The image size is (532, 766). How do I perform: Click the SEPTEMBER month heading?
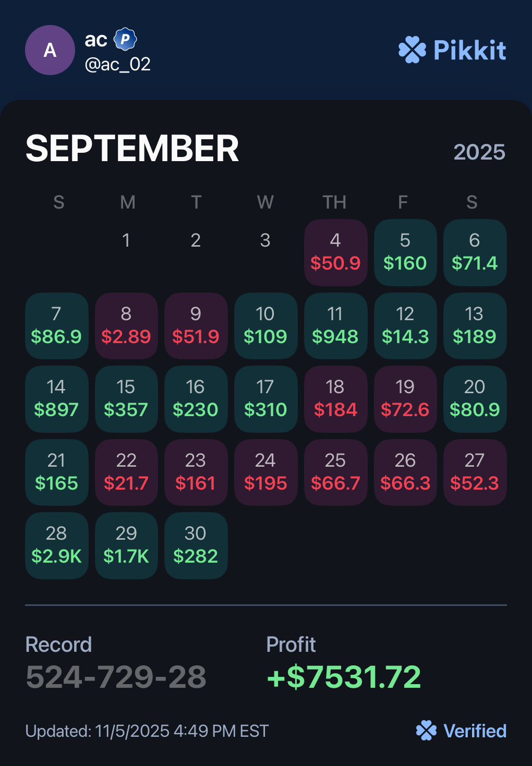[132, 149]
